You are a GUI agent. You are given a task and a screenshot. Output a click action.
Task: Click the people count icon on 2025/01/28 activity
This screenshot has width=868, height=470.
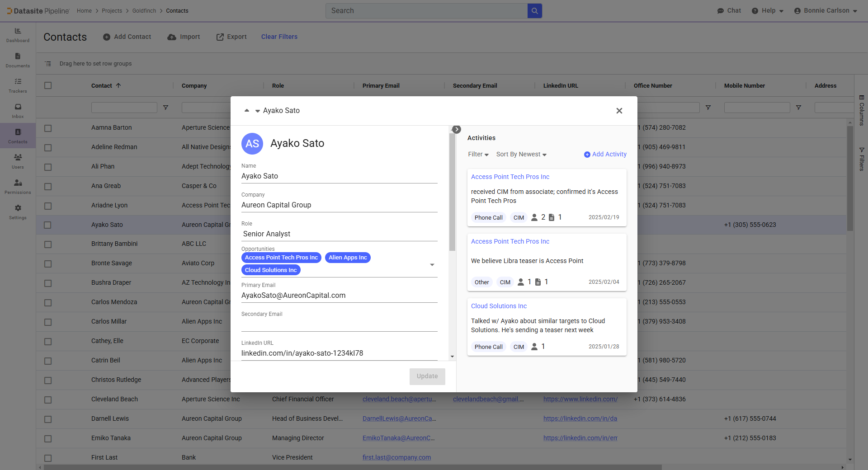pos(534,347)
